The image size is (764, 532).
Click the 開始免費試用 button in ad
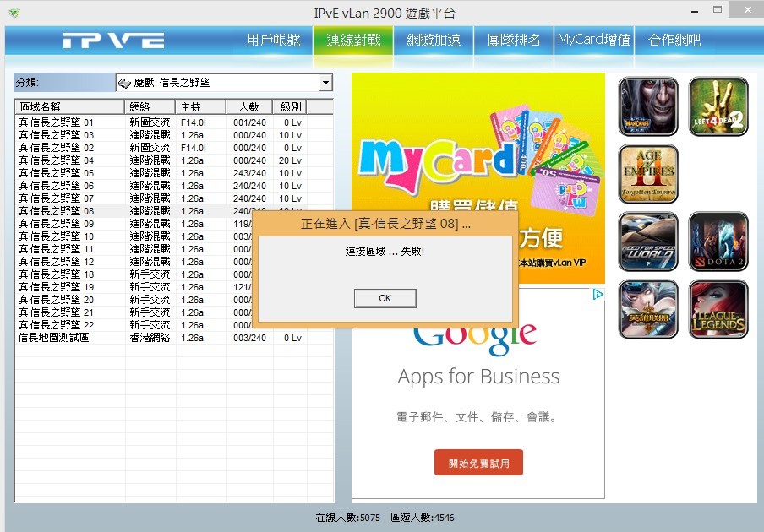click(478, 463)
